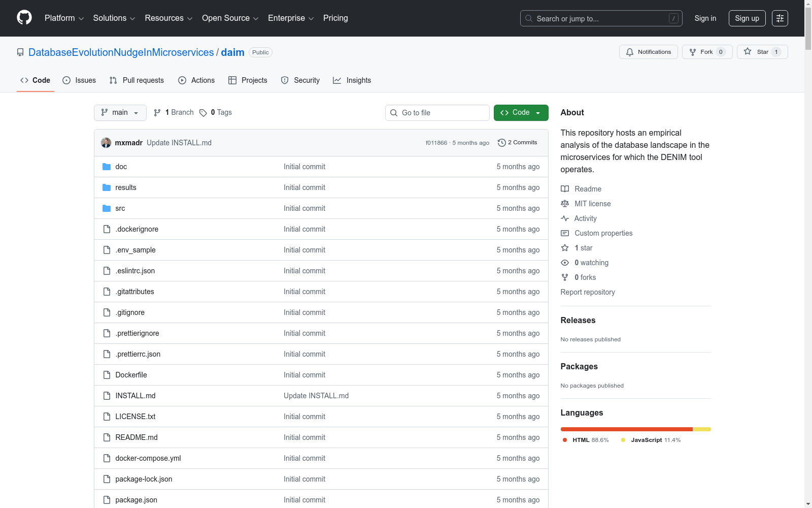Open the package.json file name
Viewport: 812px width, 508px height.
click(x=136, y=500)
